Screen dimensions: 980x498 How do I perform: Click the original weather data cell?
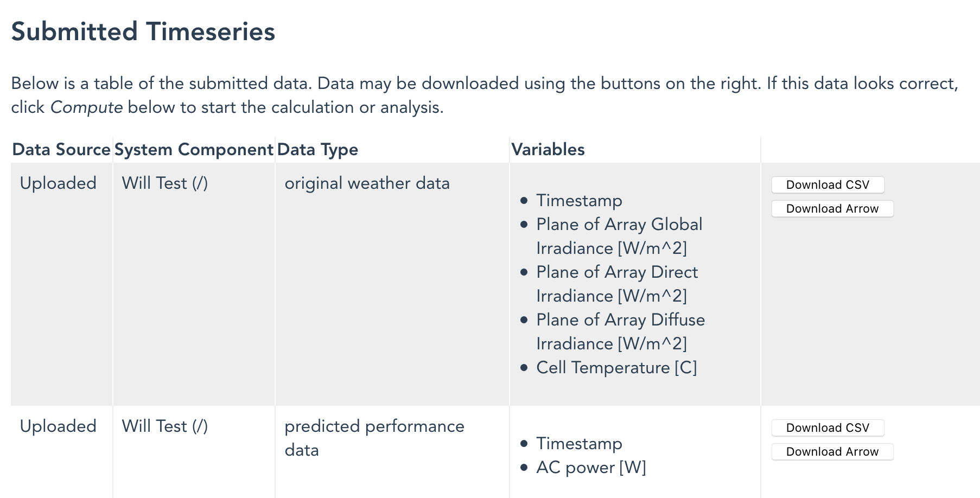click(x=367, y=183)
